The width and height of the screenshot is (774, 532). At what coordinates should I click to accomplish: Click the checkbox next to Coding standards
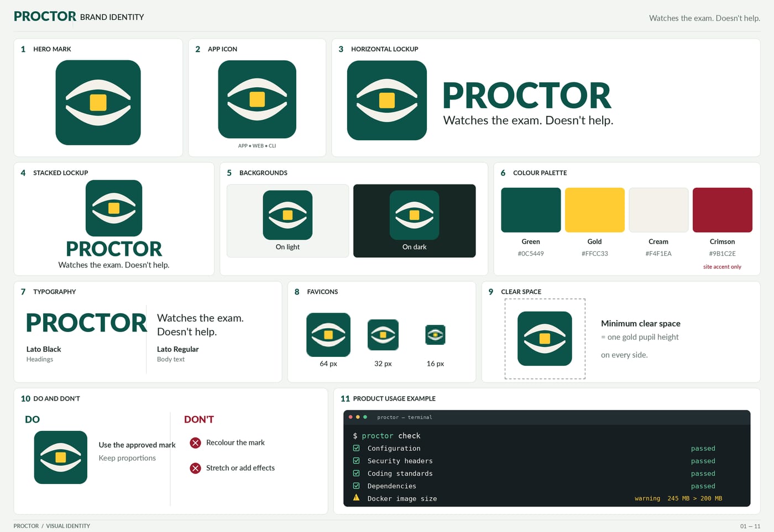point(356,473)
